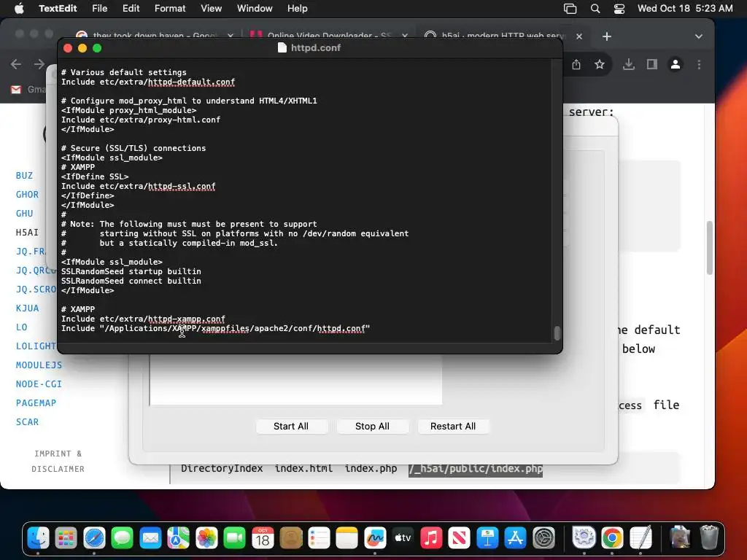Open the Apple menu
The image size is (747, 560).
(19, 9)
